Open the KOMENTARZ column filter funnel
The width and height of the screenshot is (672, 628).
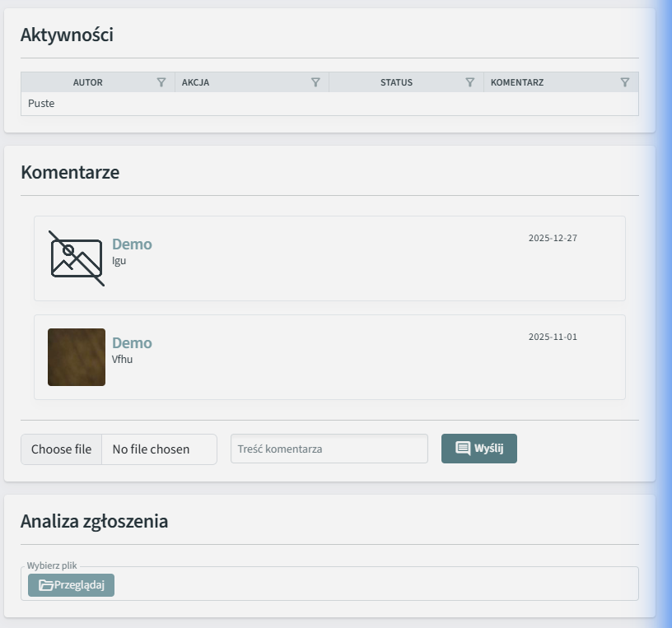click(x=625, y=82)
